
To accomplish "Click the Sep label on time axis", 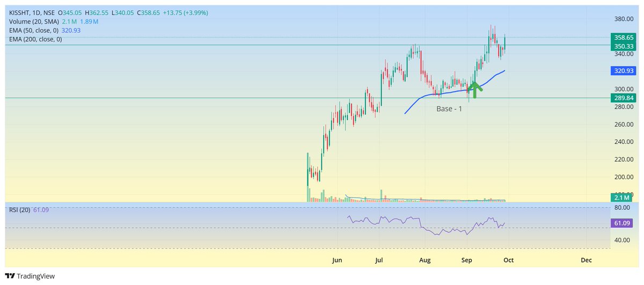I will coord(467,260).
